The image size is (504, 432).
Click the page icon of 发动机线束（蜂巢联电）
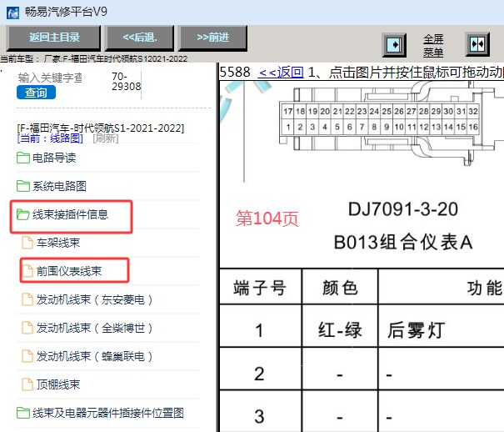pos(27,356)
